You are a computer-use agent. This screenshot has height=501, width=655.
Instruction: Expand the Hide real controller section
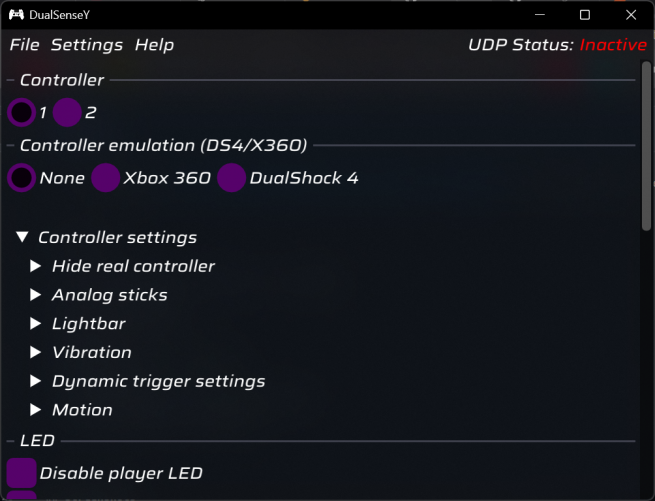[x=36, y=267]
